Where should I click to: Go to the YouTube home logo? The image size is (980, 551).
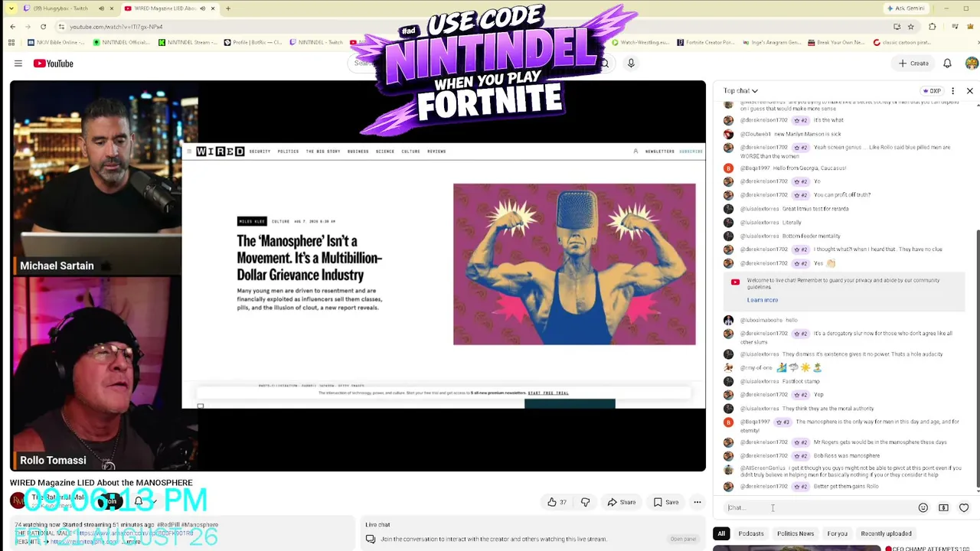(53, 64)
